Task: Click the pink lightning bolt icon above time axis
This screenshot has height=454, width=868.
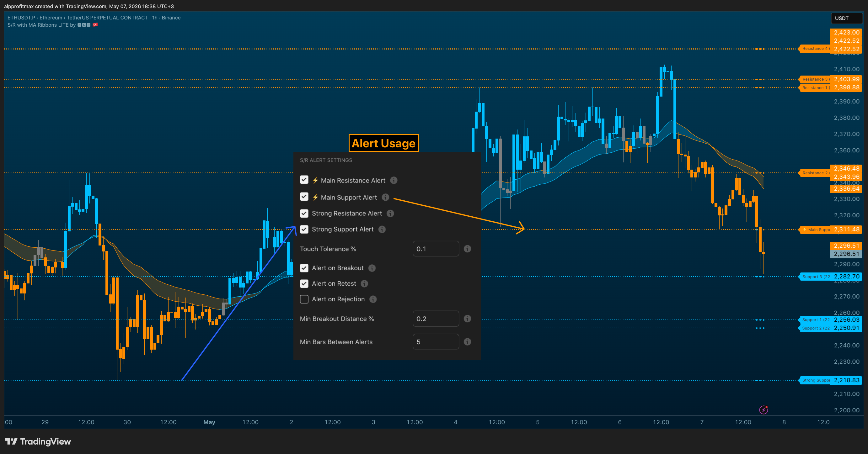Action: pos(764,409)
